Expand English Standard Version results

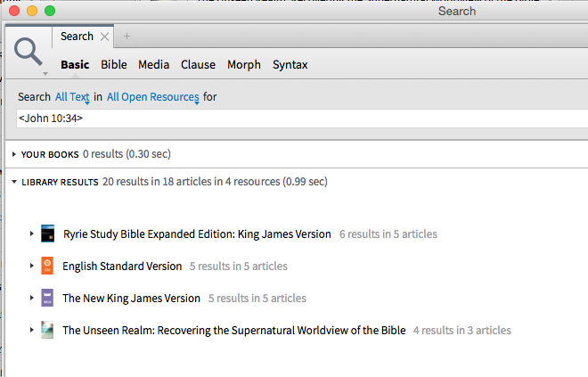[31, 266]
